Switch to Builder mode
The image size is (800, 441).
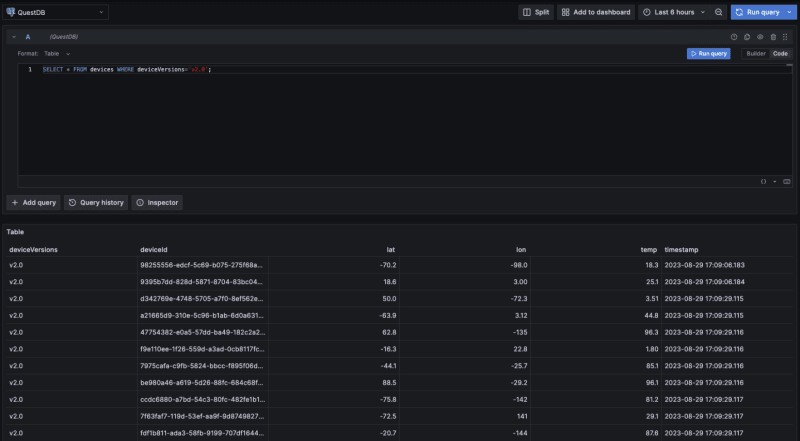pyautogui.click(x=756, y=54)
